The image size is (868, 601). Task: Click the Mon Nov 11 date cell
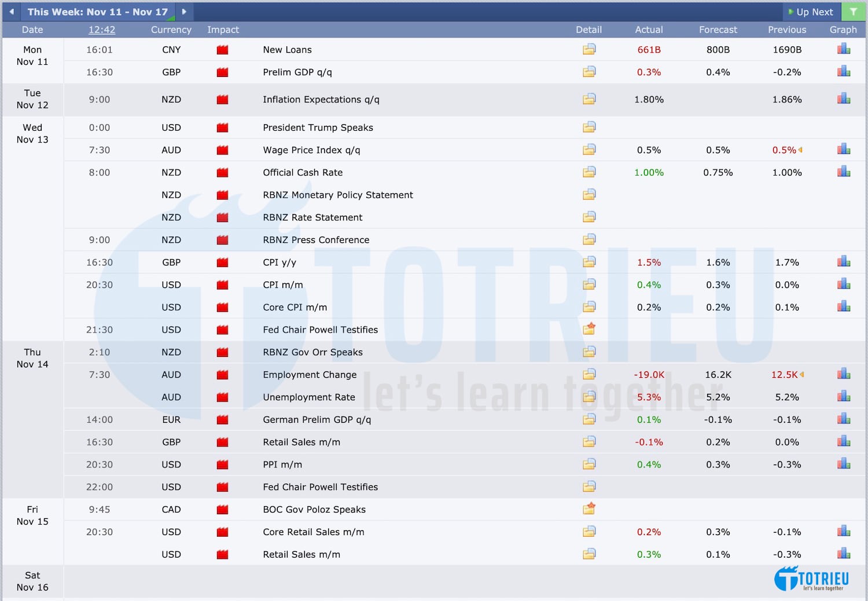tap(32, 56)
